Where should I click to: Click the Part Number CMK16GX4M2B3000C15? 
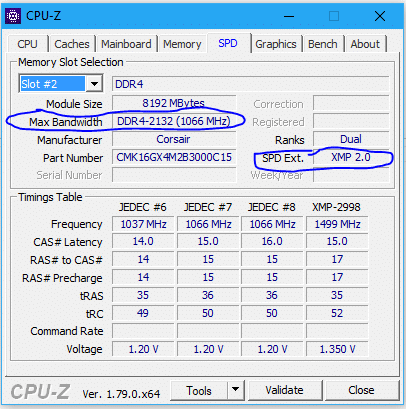click(174, 157)
